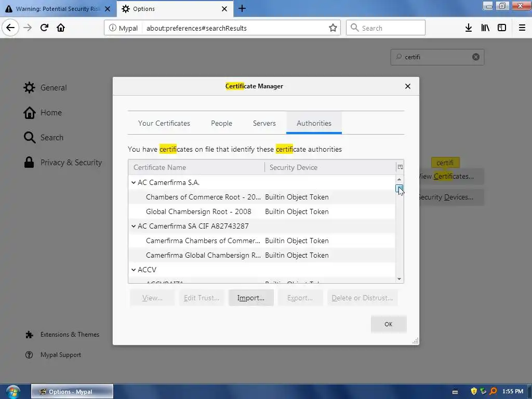This screenshot has height=399, width=532.
Task: Switch to Your Certificates tab
Action: tap(164, 123)
